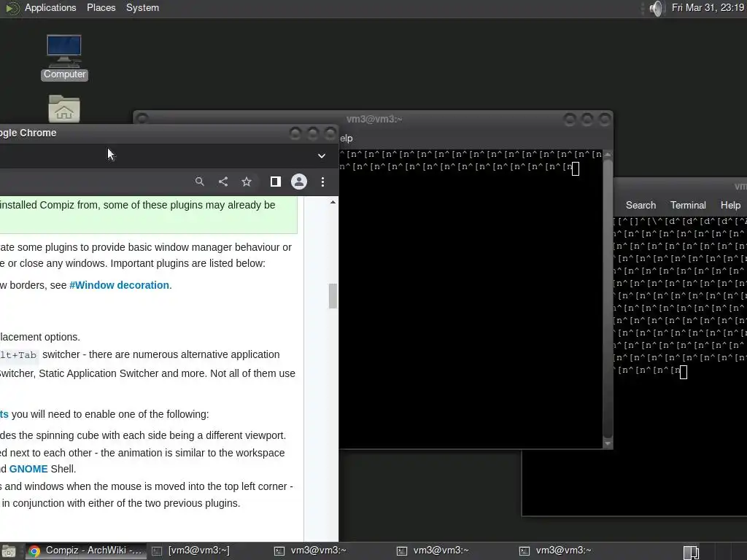
Task: Open the System menu
Action: (142, 7)
